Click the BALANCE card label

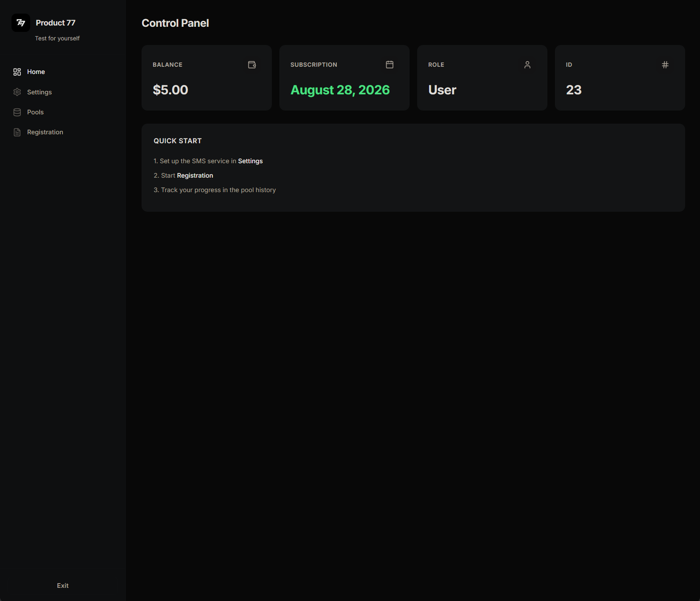[168, 65]
